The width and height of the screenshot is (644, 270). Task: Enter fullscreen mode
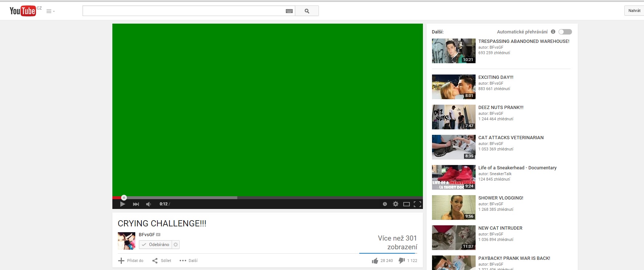417,204
